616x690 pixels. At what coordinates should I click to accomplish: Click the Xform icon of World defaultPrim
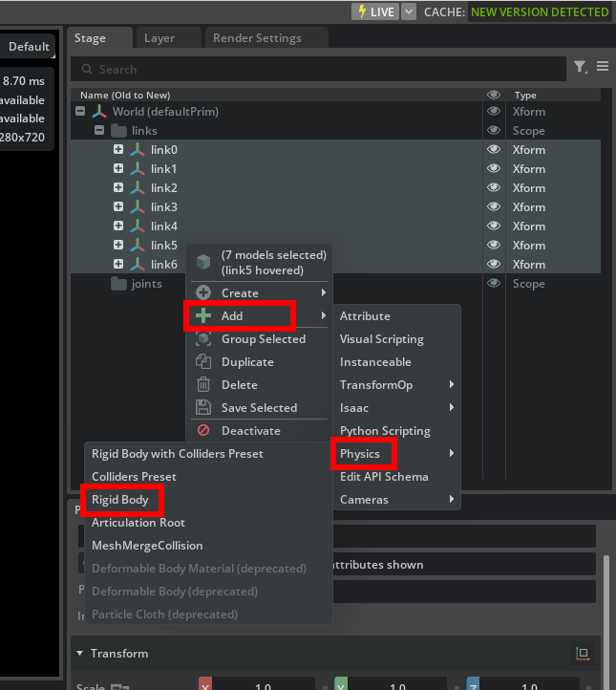99,112
